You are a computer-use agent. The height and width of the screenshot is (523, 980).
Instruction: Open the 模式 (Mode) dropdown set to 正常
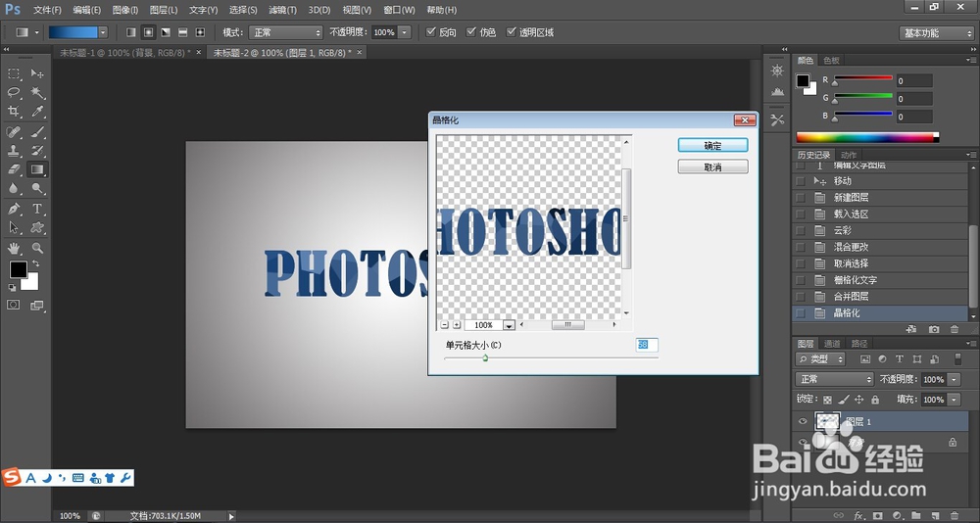pos(285,32)
